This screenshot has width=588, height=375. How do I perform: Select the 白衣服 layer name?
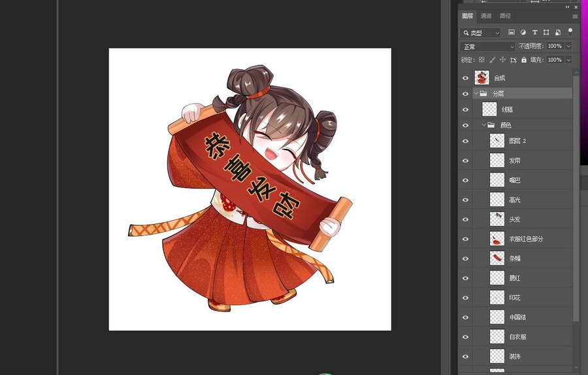pos(518,336)
